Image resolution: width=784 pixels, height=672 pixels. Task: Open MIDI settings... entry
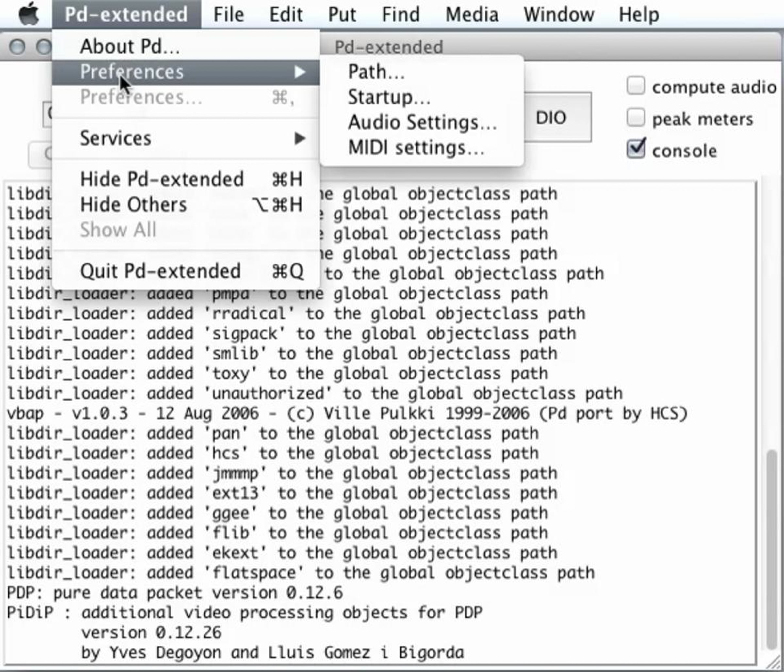click(x=416, y=148)
